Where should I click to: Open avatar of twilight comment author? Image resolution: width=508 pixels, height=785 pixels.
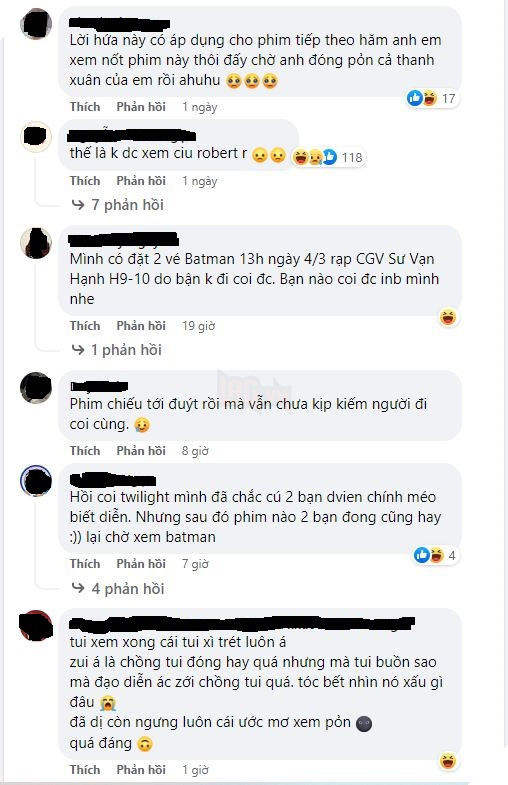[x=36, y=481]
